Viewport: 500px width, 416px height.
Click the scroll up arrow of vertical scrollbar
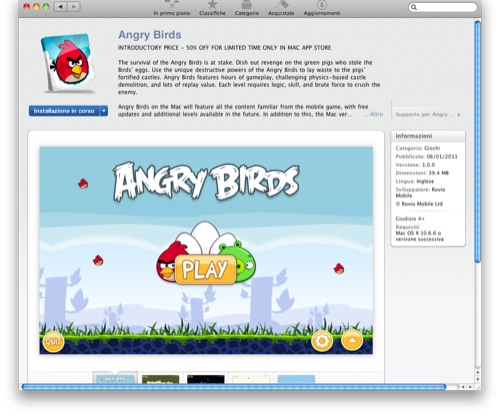pos(477,372)
